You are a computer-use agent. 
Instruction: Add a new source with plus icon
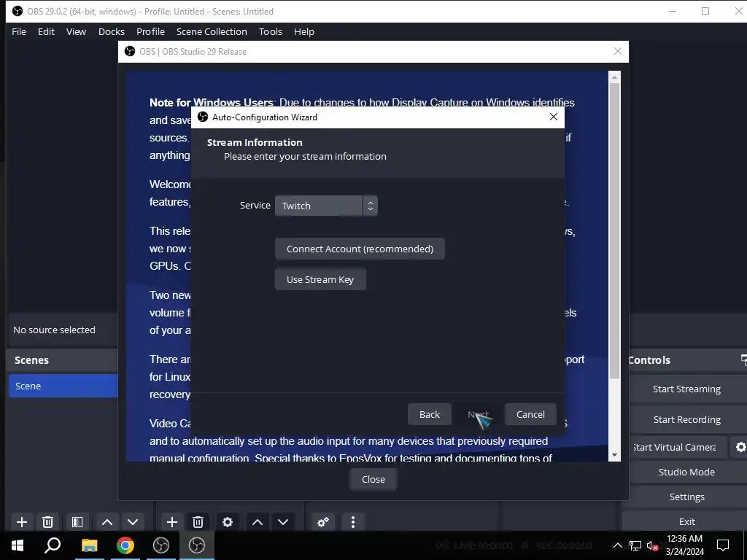(172, 522)
